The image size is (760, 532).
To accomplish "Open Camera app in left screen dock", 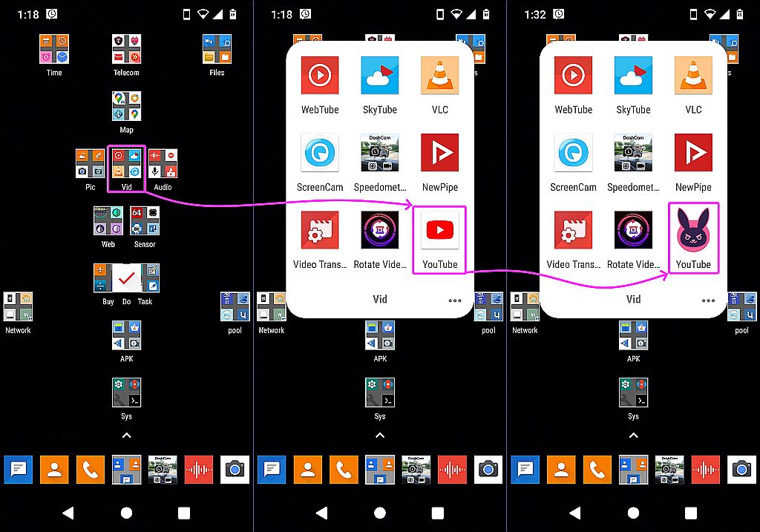I will (x=235, y=470).
